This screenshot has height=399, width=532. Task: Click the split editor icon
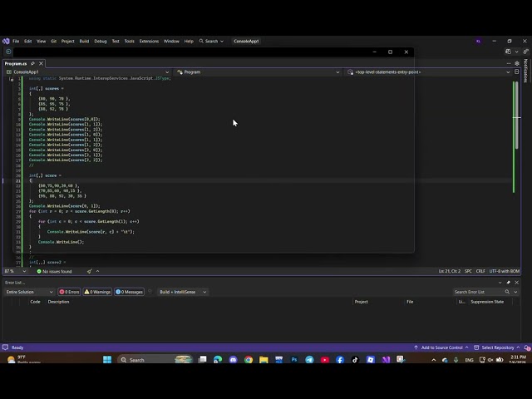tap(517, 72)
